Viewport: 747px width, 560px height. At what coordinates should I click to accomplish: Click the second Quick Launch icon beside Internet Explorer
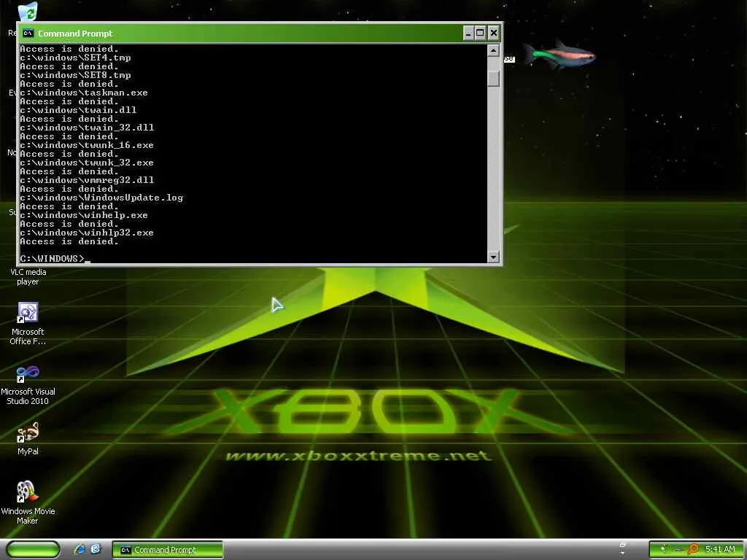pos(96,549)
